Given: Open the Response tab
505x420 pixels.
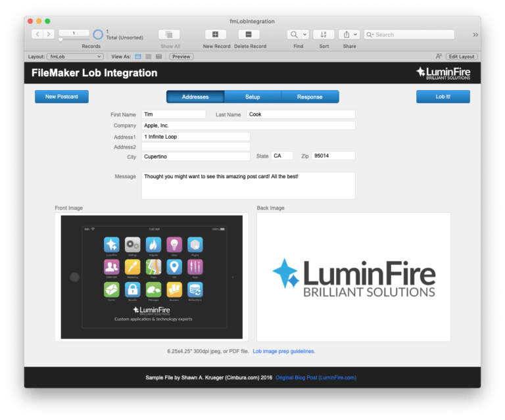Looking at the screenshot, I should 310,97.
